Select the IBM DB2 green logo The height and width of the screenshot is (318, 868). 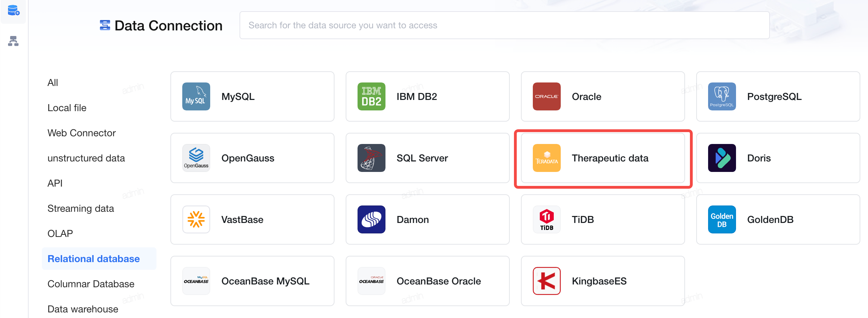click(372, 96)
